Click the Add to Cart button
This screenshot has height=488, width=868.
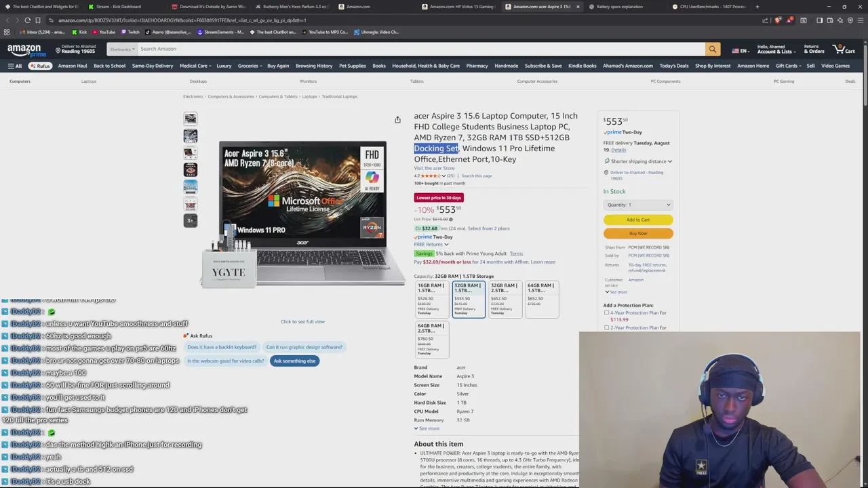coord(638,220)
